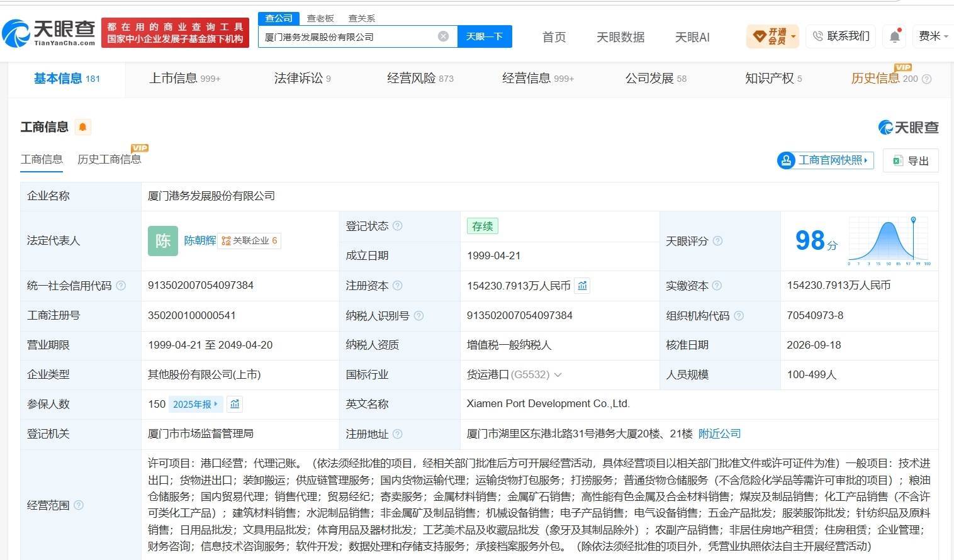Click the 关联企业 6 badge

click(x=249, y=240)
